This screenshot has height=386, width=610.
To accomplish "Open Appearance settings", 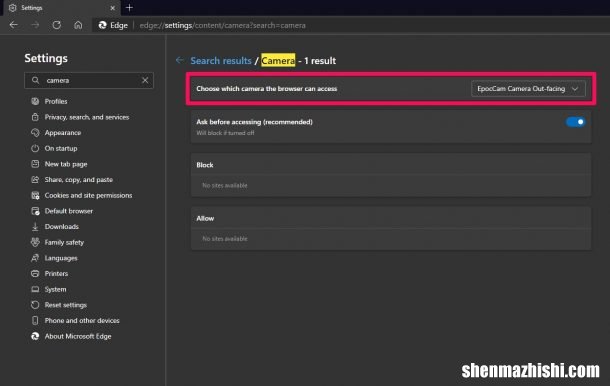I will 63,133.
